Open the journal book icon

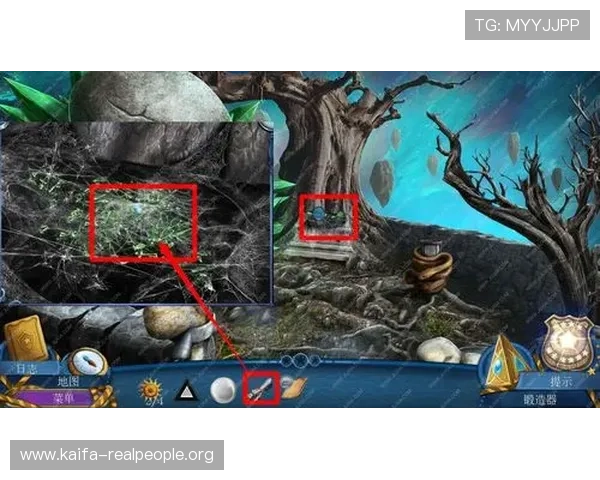point(24,340)
